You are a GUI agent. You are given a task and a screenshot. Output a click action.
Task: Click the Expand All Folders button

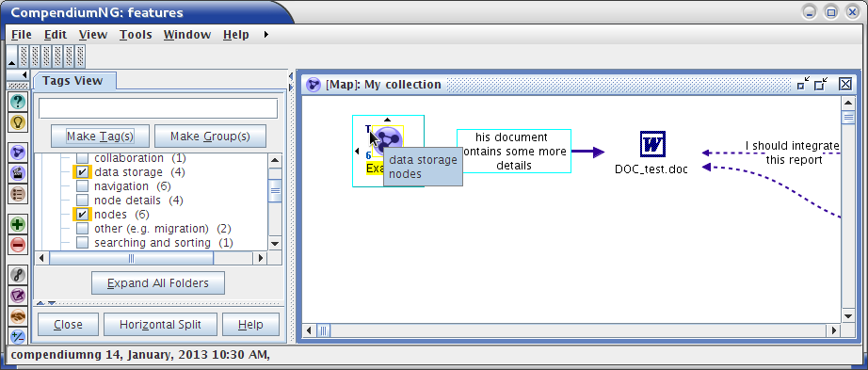pos(158,283)
